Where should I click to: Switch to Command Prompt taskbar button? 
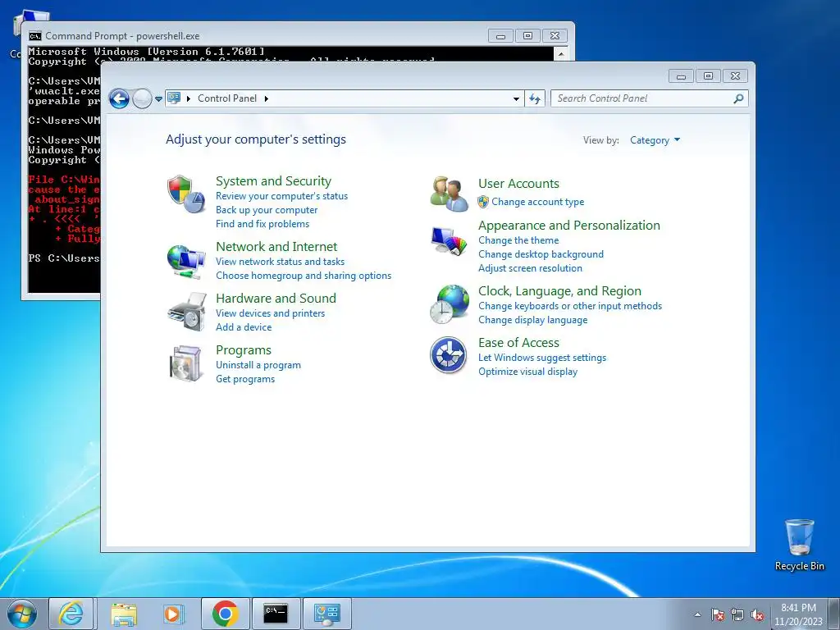tap(276, 614)
